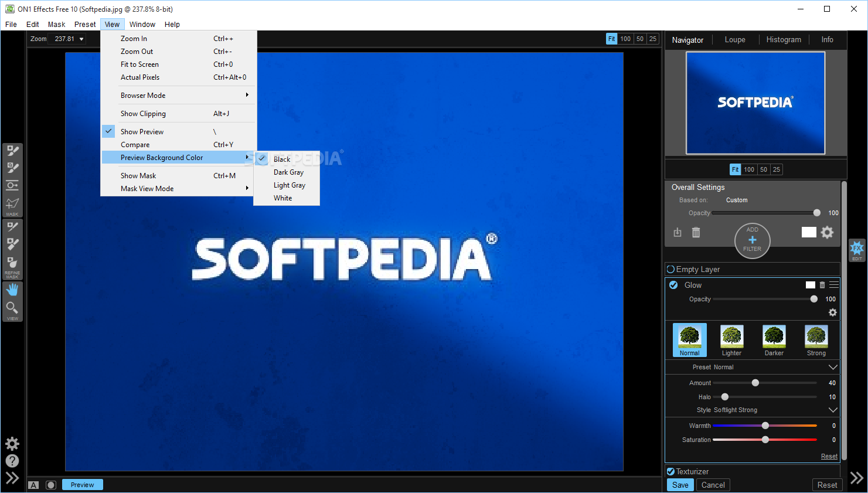Click the 100 zoom button in Navigator

[x=749, y=169]
